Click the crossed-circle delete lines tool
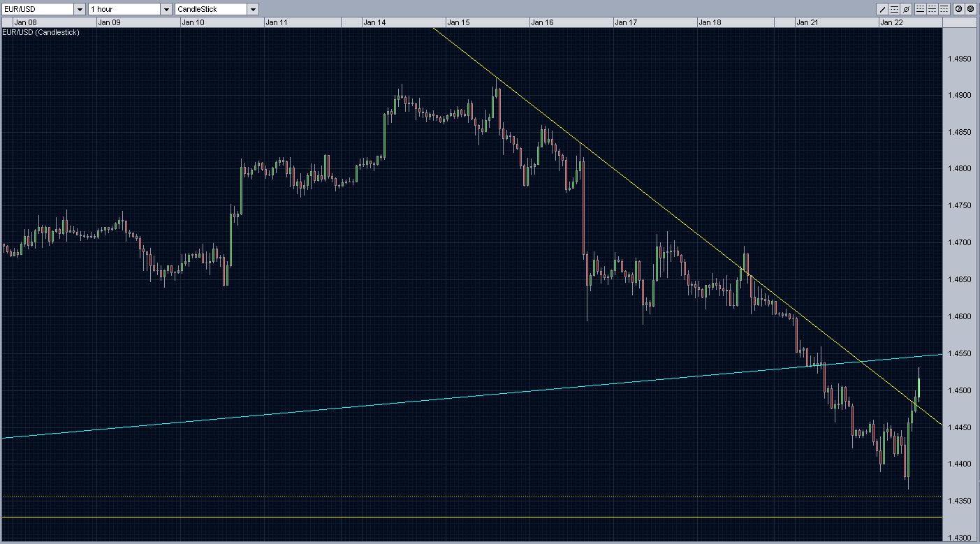This screenshot has width=980, height=544. pyautogui.click(x=906, y=9)
